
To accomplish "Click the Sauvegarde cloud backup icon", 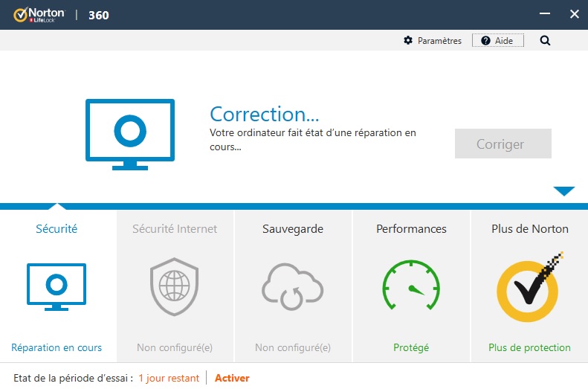I will (292, 286).
